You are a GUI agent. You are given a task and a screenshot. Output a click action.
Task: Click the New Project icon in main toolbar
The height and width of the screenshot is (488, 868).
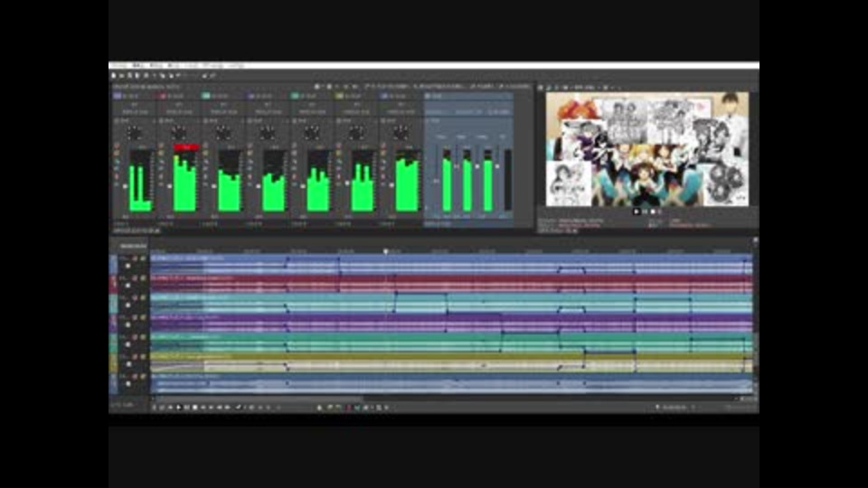tap(114, 75)
